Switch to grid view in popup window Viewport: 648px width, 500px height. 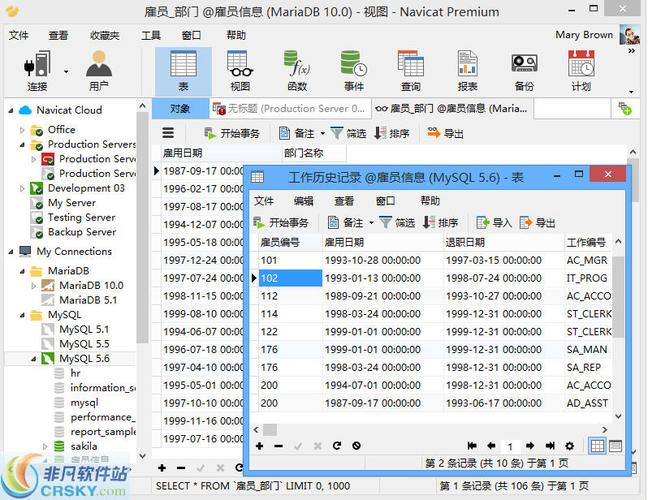point(597,446)
